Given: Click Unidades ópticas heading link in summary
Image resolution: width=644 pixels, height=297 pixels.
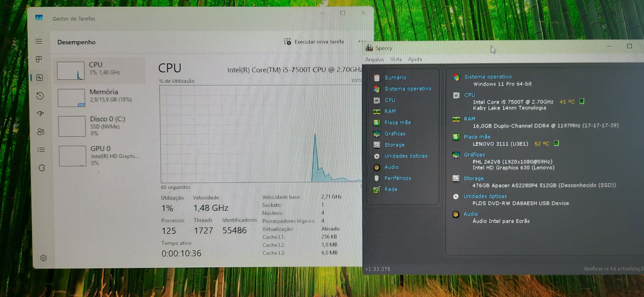Looking at the screenshot, I should (x=485, y=196).
